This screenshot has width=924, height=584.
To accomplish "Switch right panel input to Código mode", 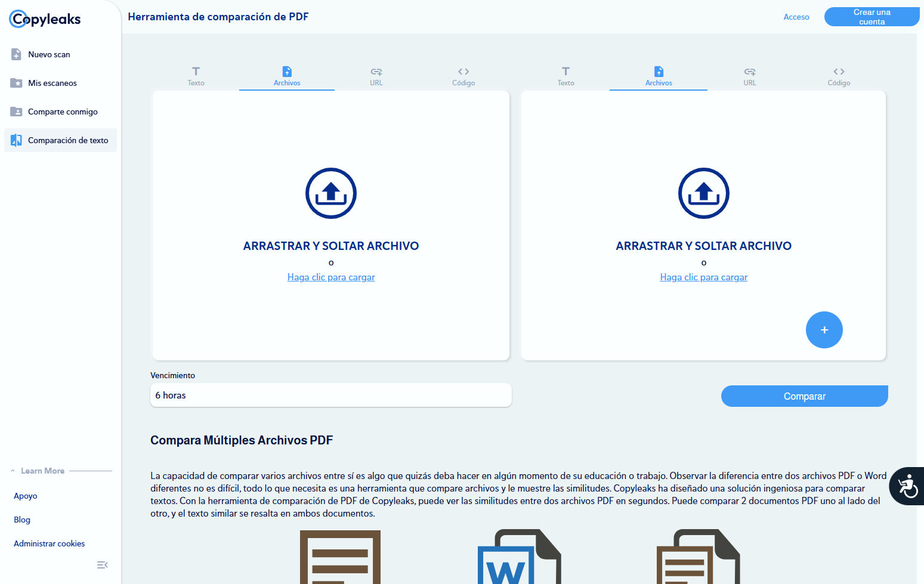I will coord(839,76).
